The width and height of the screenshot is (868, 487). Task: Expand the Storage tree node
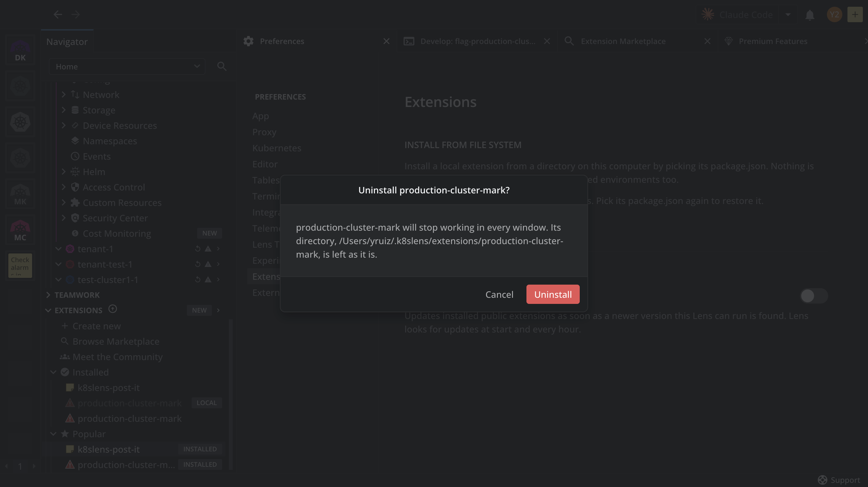63,110
